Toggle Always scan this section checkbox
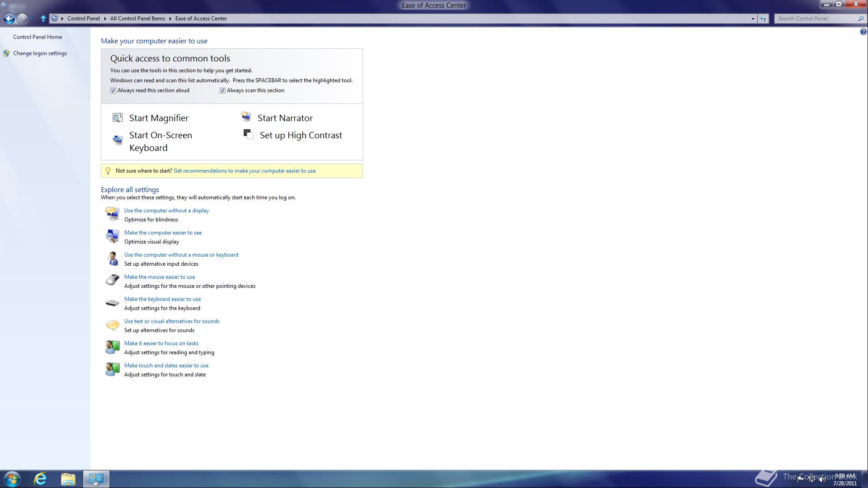Screen dimensions: 868x488 [x=222, y=91]
